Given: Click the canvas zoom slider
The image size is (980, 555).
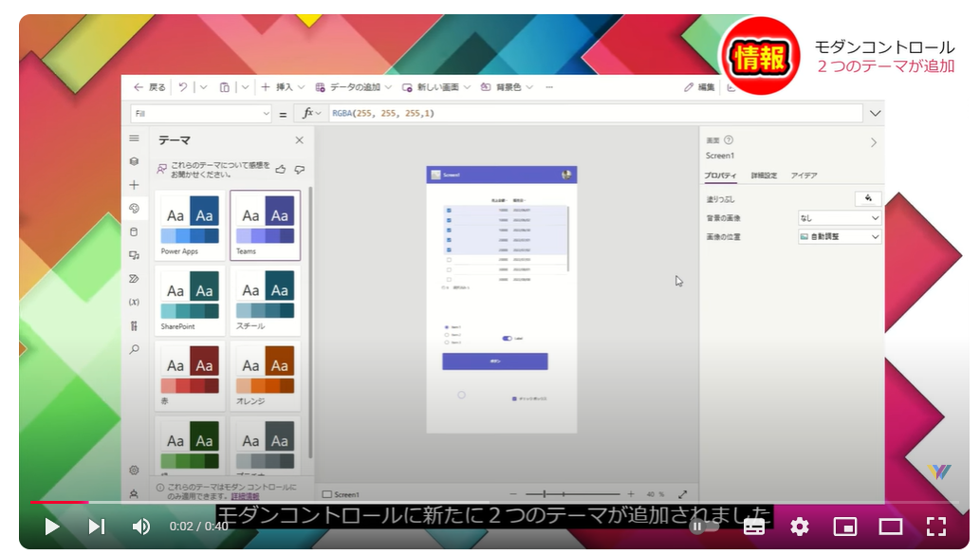Looking at the screenshot, I should (573, 494).
